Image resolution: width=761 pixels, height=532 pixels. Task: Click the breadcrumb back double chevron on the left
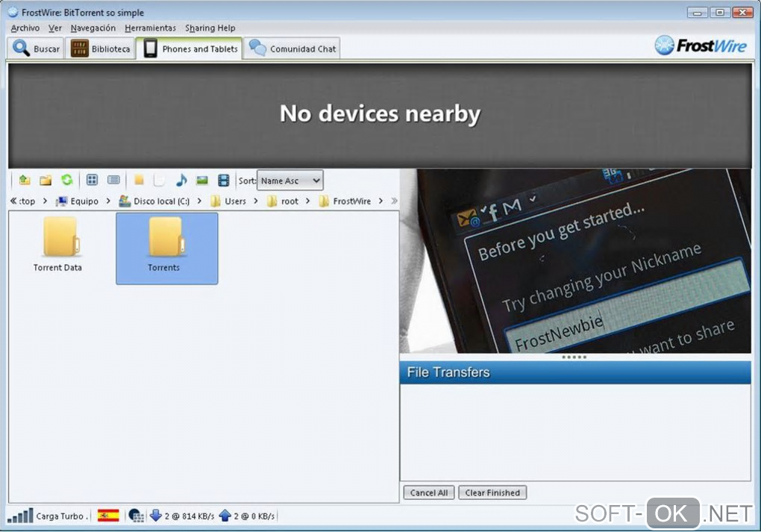click(x=13, y=201)
